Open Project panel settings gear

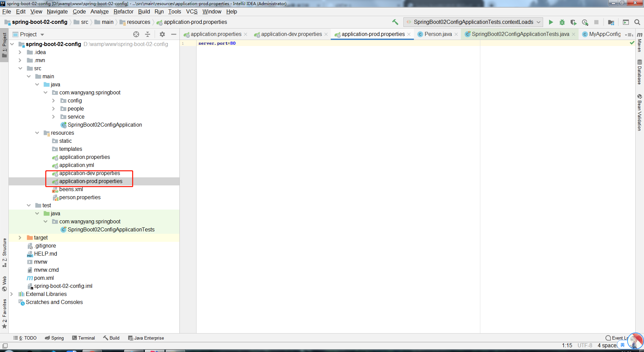point(162,34)
